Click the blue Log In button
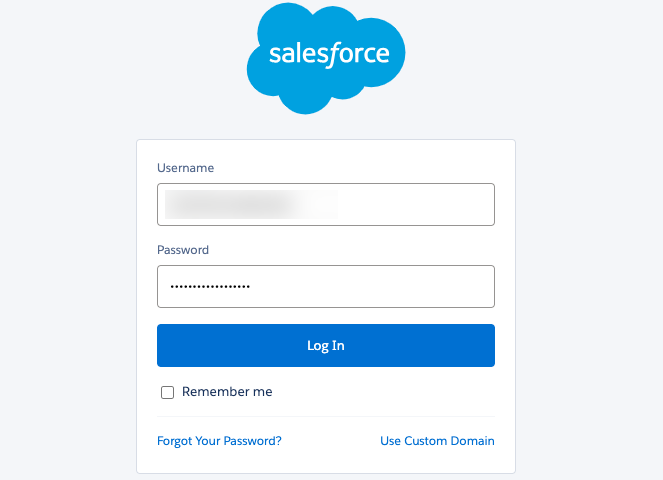Viewport: 663px width, 480px height. click(x=326, y=346)
